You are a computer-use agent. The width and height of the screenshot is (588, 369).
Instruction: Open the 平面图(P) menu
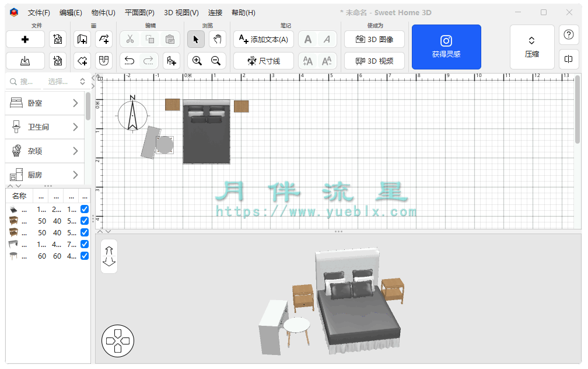click(139, 13)
